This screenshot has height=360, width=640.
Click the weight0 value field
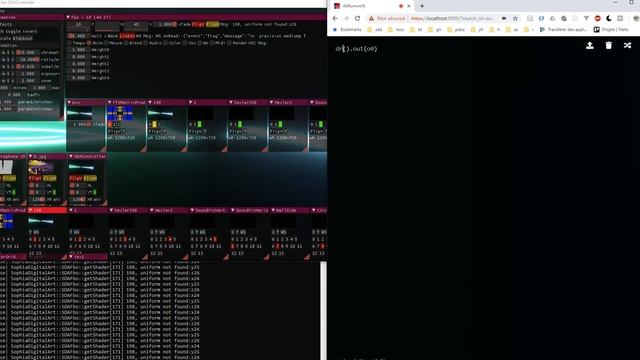(x=78, y=50)
